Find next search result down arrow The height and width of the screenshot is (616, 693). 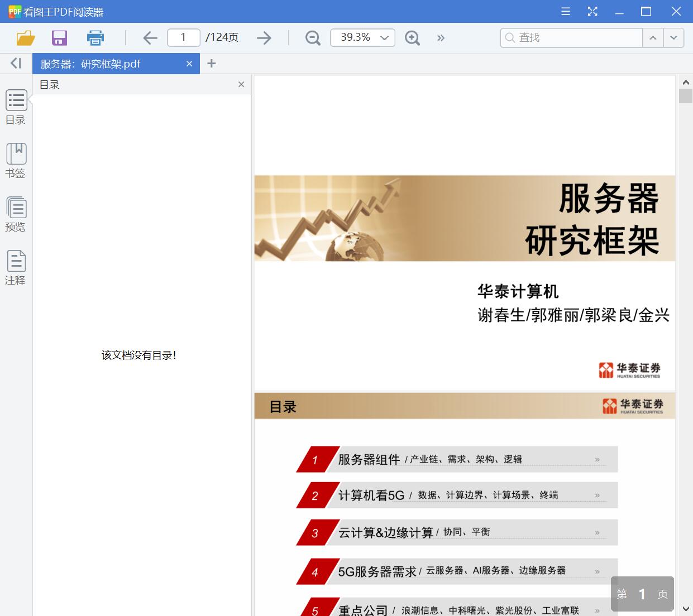[x=673, y=37]
